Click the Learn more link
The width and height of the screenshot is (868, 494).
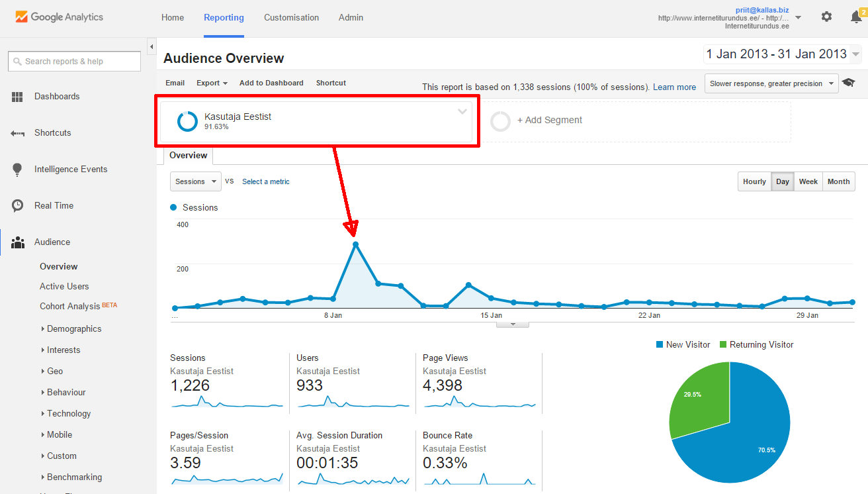pyautogui.click(x=674, y=87)
